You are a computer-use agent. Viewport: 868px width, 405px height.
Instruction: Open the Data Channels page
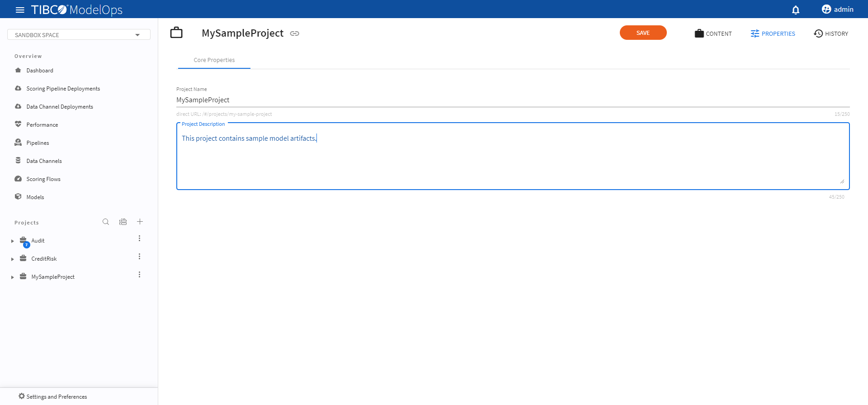coord(44,161)
